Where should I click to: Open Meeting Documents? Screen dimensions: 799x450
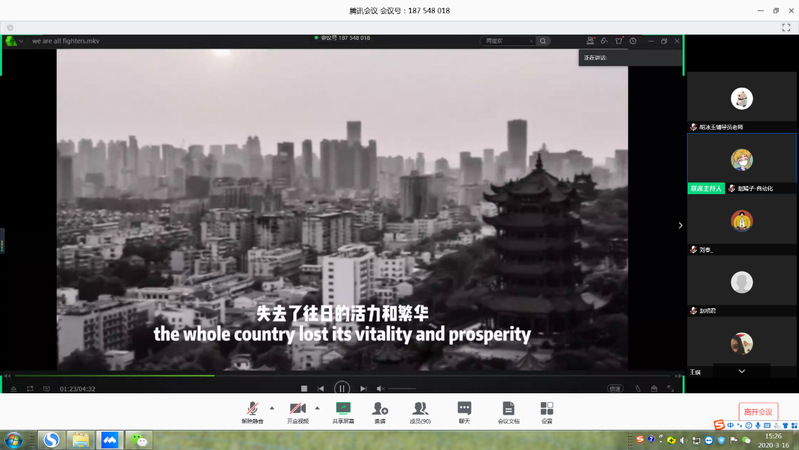(x=508, y=409)
